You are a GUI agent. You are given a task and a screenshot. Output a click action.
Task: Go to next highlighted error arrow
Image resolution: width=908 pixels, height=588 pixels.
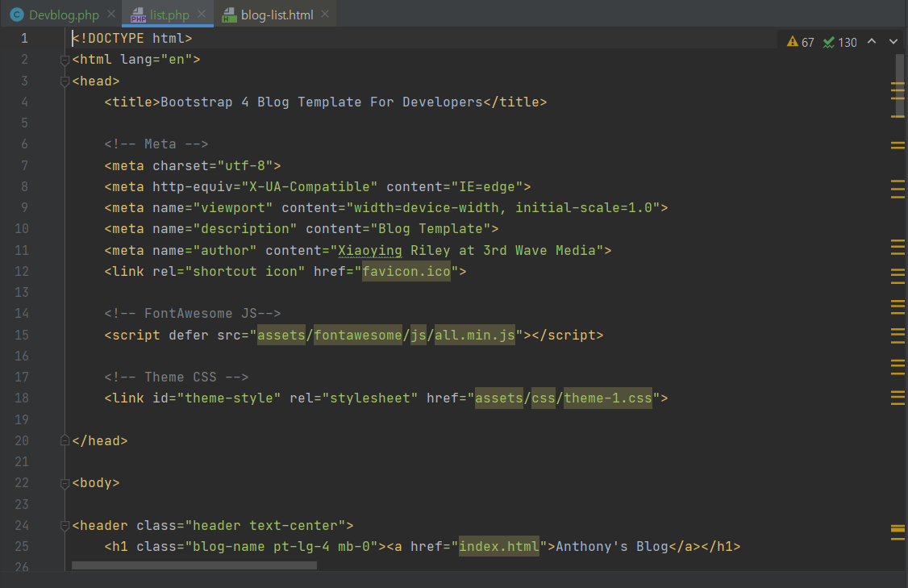pyautogui.click(x=893, y=41)
